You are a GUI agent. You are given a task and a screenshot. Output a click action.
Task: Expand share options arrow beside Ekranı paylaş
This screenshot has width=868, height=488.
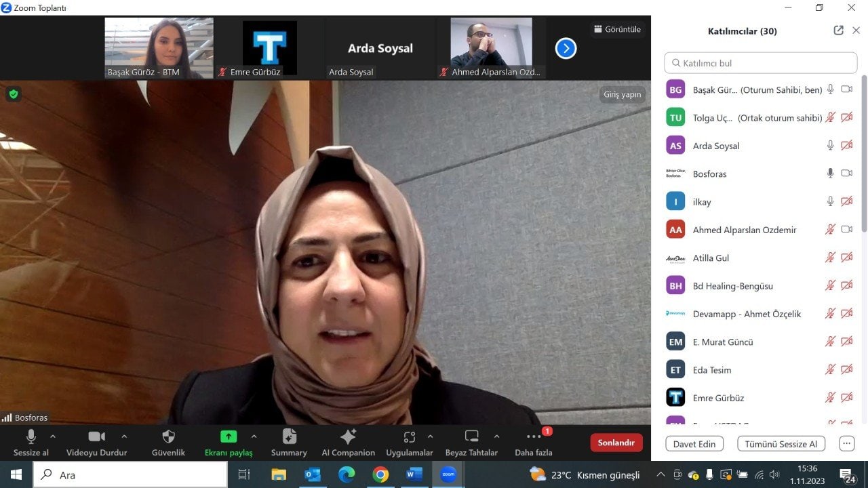pos(254,436)
